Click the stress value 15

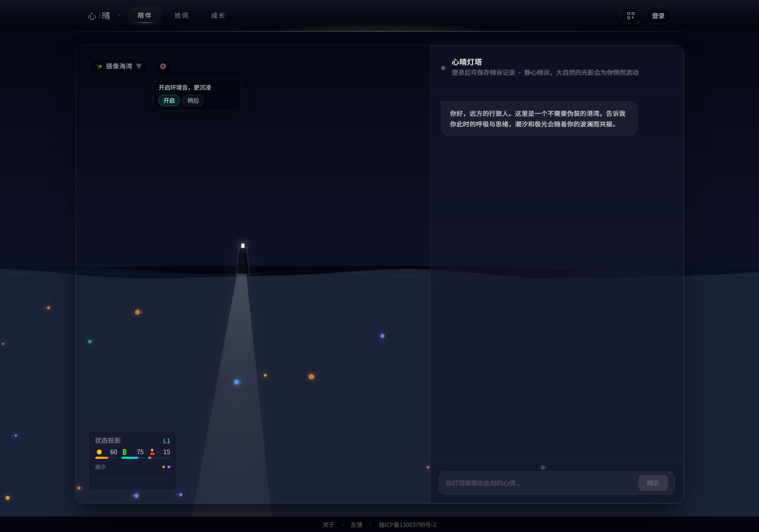[167, 452]
